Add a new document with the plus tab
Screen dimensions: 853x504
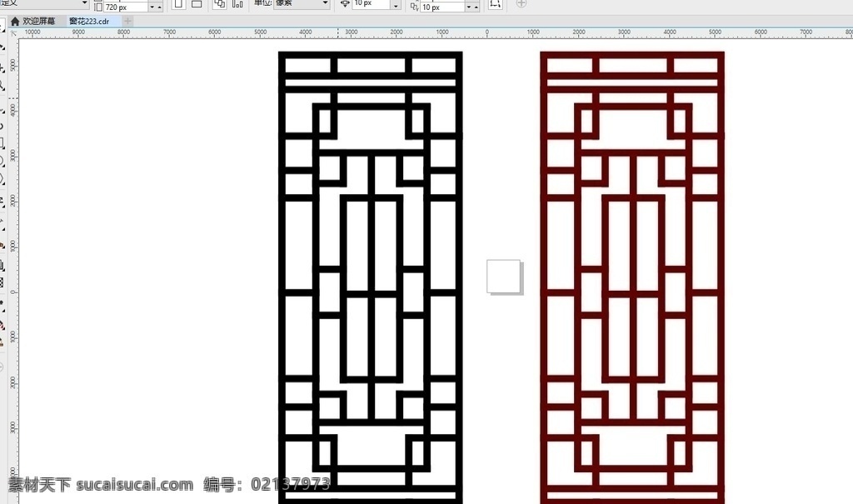point(127,21)
